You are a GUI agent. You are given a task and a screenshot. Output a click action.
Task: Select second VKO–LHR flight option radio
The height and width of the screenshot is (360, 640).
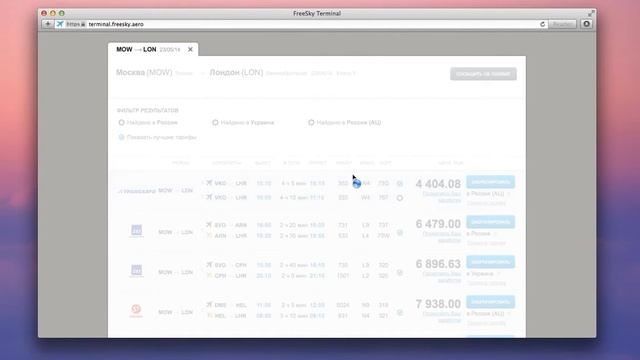[x=400, y=198]
